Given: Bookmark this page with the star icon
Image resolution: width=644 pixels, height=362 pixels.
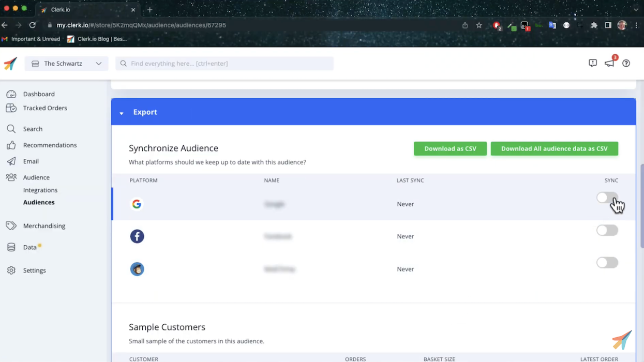Looking at the screenshot, I should pyautogui.click(x=479, y=25).
